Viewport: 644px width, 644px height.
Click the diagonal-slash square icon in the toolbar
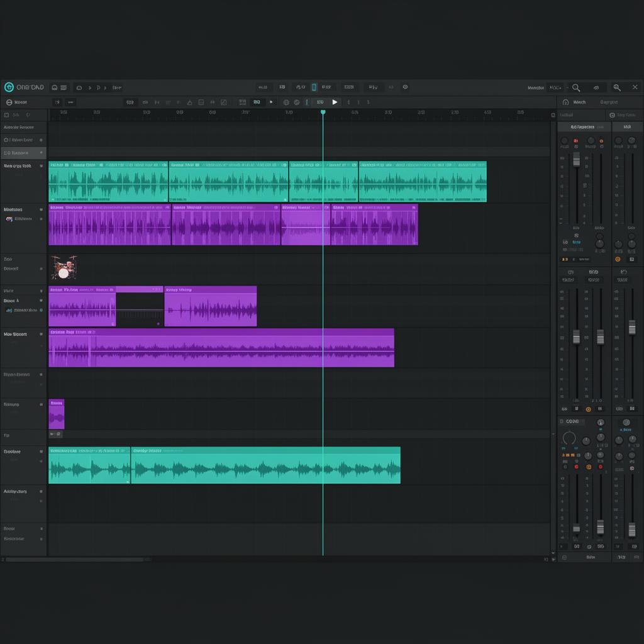(x=223, y=103)
